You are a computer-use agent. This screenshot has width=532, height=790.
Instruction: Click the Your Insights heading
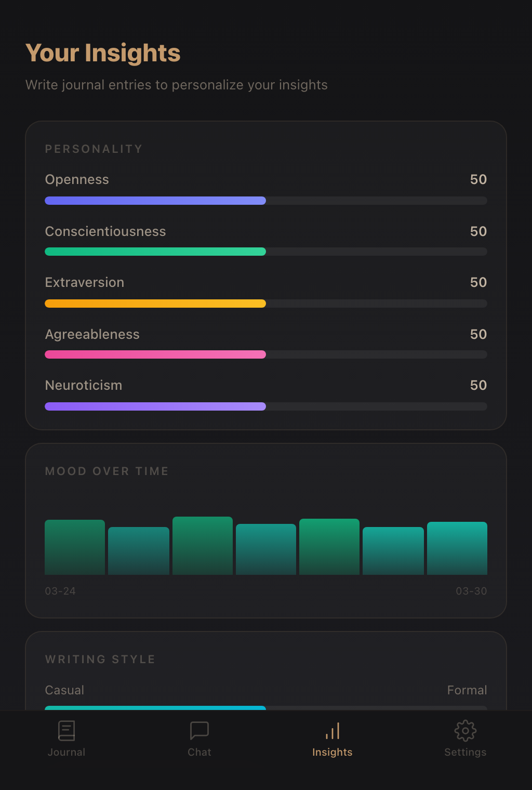click(x=103, y=53)
